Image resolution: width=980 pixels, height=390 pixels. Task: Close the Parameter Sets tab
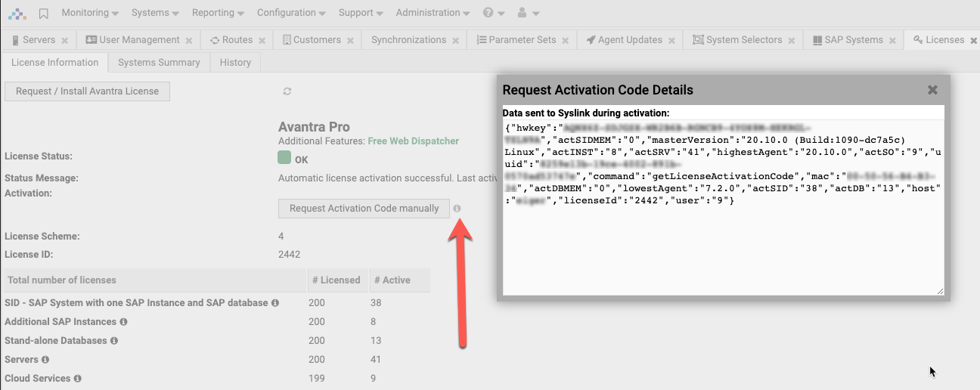tap(565, 41)
